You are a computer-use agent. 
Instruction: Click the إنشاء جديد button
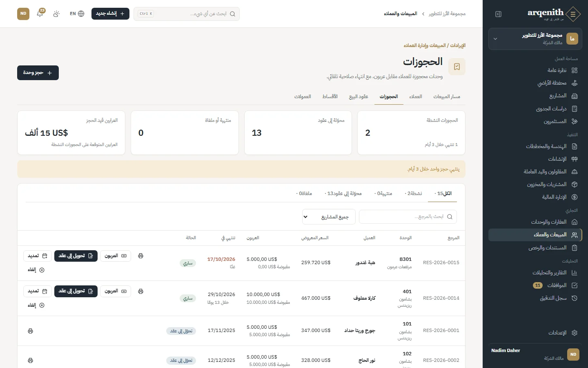pyautogui.click(x=110, y=13)
